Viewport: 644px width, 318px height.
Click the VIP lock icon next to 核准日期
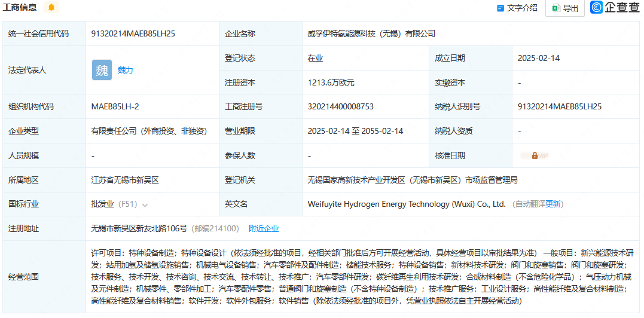(x=535, y=155)
